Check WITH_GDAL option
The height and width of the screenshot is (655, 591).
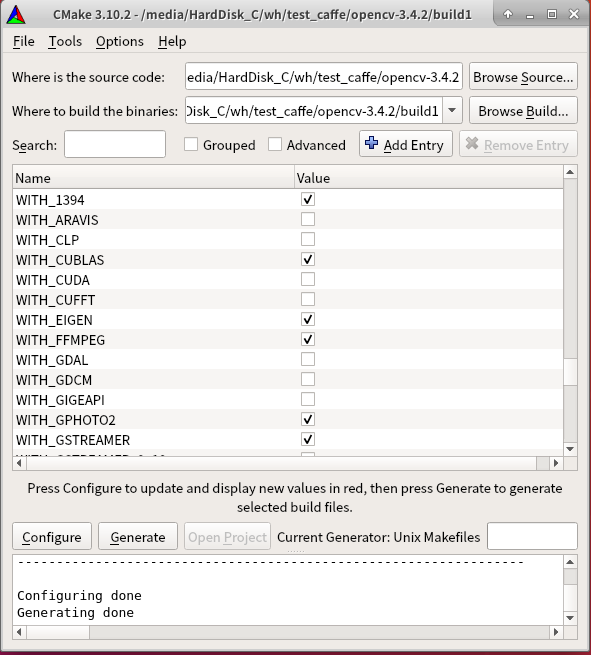click(308, 359)
